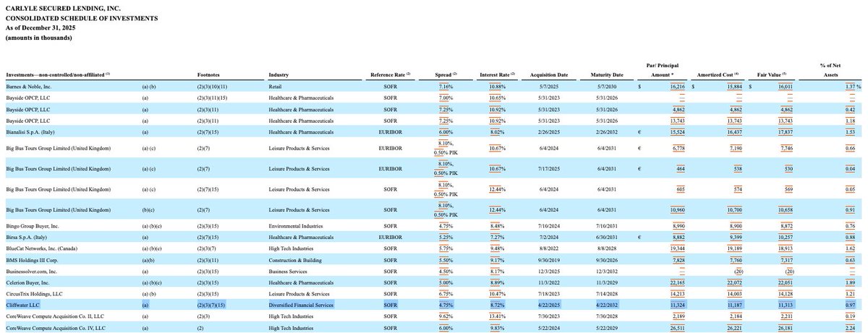Click the 13.41% interest rate value
The image size is (868, 333).
pos(498,316)
